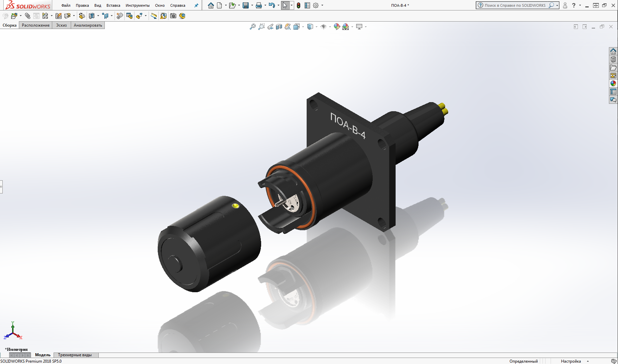Screen dimensions: 618x364
Task: Click the New Motion Study gears icon
Action: click(120, 16)
